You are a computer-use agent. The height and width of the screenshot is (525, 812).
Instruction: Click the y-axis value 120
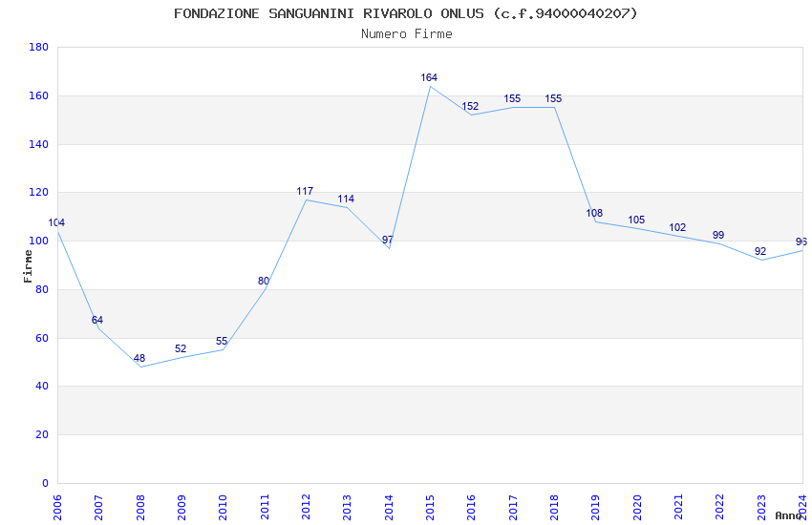tap(39, 192)
